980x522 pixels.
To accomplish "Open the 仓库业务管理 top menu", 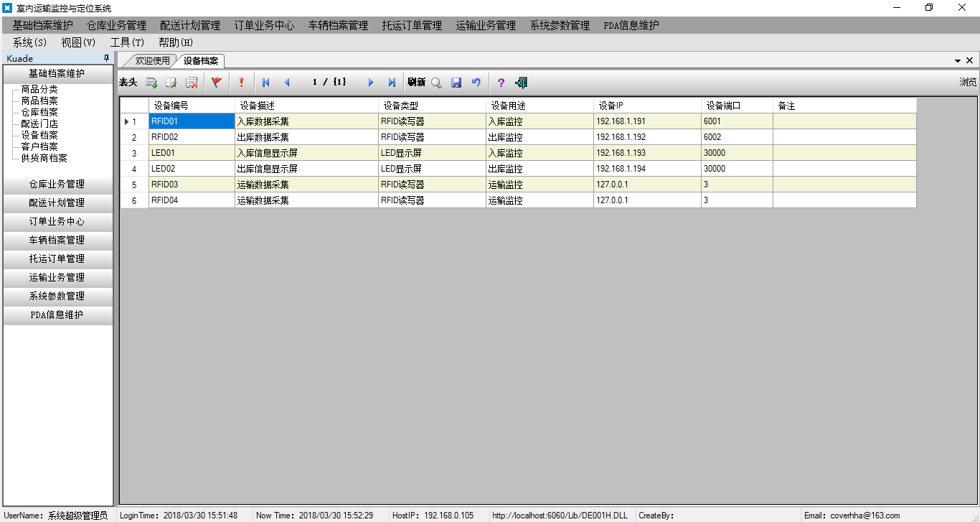I will pyautogui.click(x=116, y=25).
